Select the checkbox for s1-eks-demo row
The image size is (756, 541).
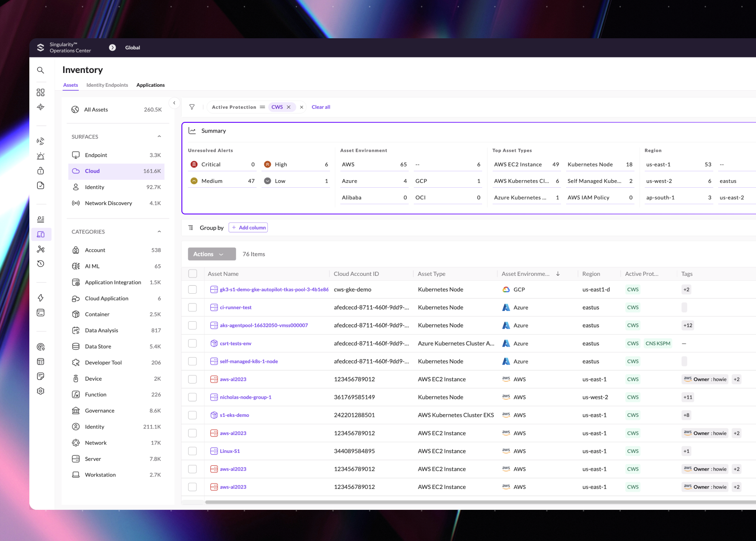[193, 415]
